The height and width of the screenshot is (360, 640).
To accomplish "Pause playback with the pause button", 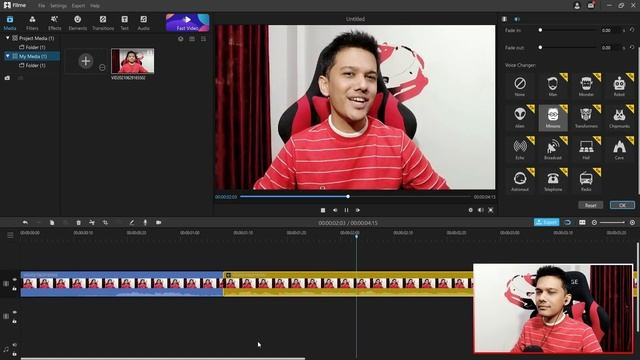I will [x=346, y=210].
